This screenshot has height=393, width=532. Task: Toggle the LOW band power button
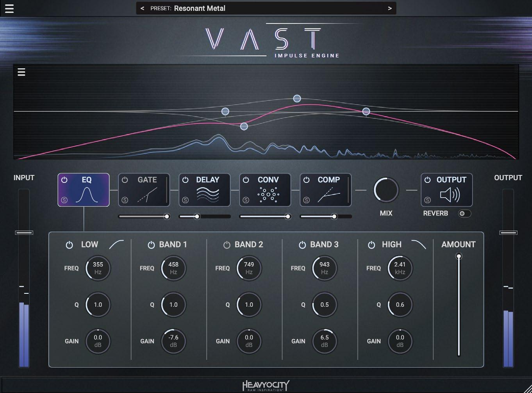click(x=69, y=245)
